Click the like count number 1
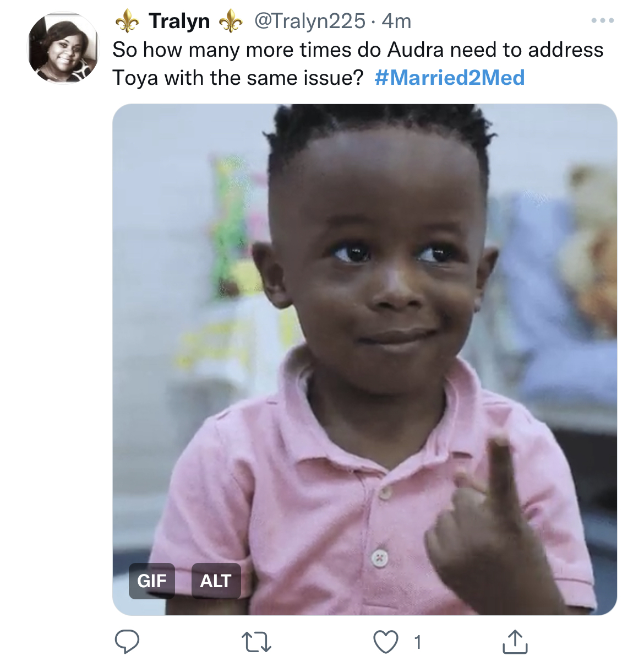The width and height of the screenshot is (644, 661). [x=418, y=642]
